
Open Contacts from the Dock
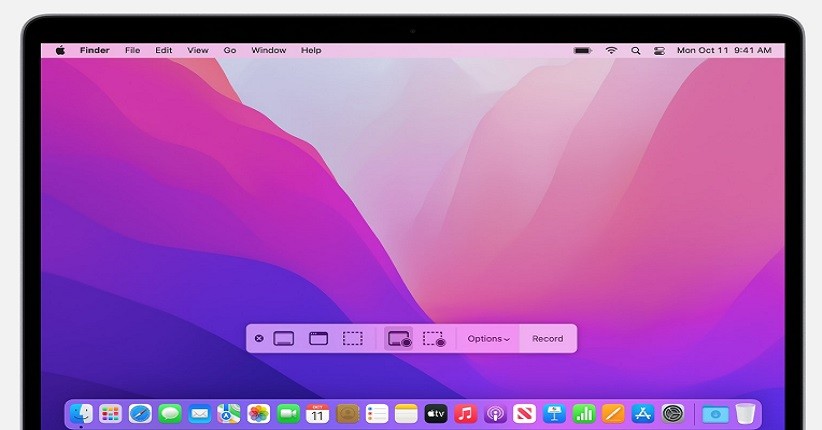[x=347, y=414]
